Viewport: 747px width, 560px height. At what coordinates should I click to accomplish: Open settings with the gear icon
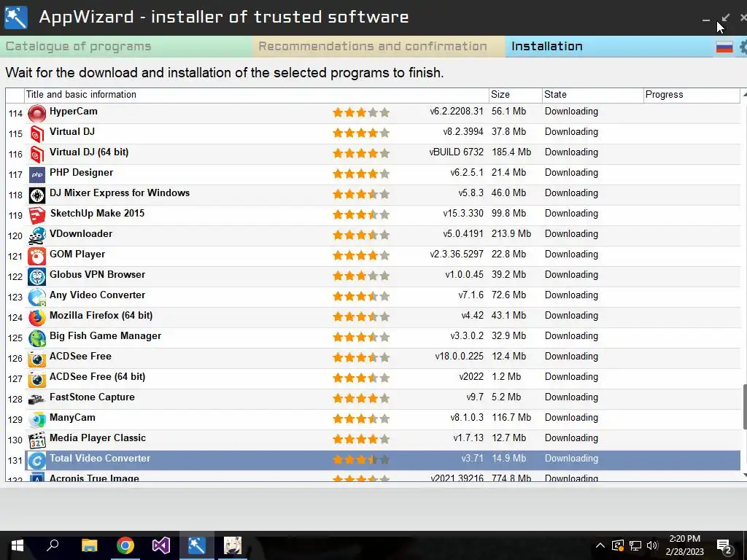(x=743, y=47)
